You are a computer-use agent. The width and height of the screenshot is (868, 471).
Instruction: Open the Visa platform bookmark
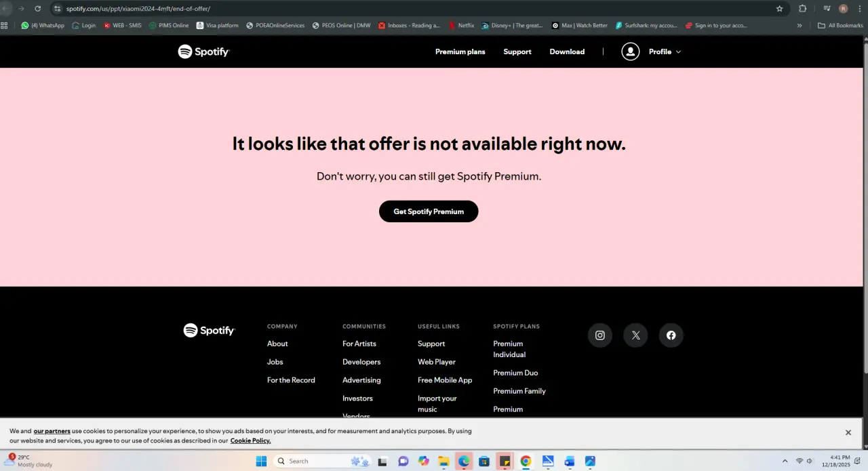(x=218, y=25)
